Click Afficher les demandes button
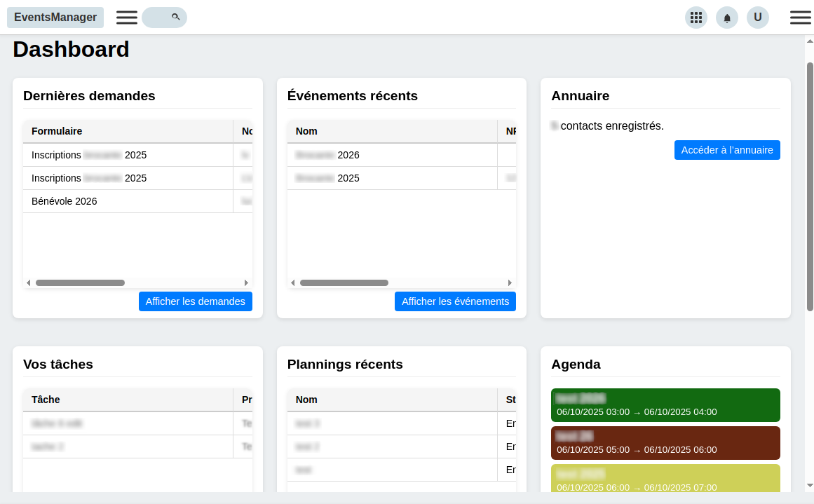The width and height of the screenshot is (814, 504). click(195, 301)
